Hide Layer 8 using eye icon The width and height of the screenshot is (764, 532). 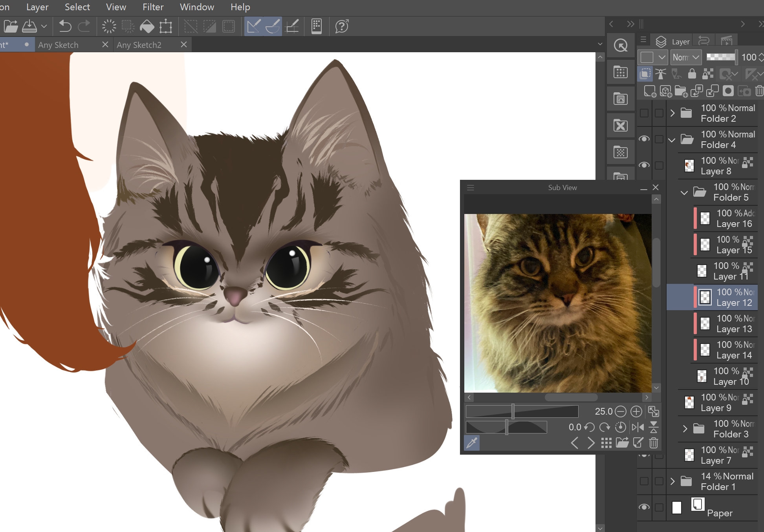644,165
